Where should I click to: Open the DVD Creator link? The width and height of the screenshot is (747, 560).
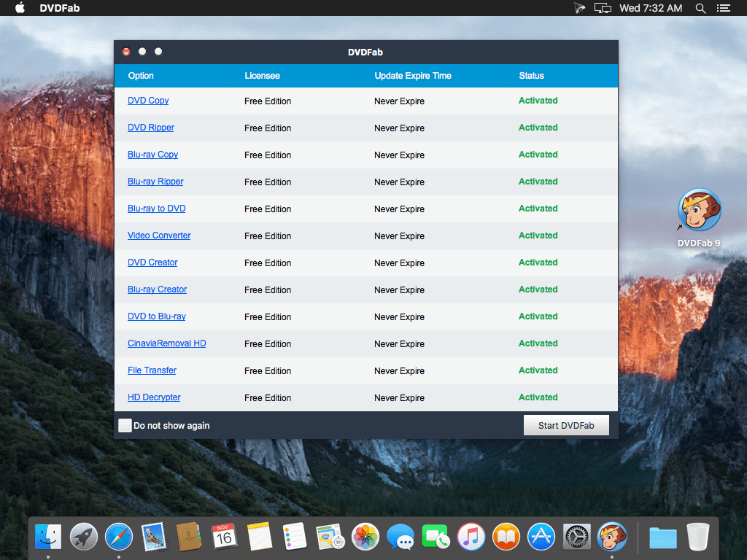click(x=152, y=262)
